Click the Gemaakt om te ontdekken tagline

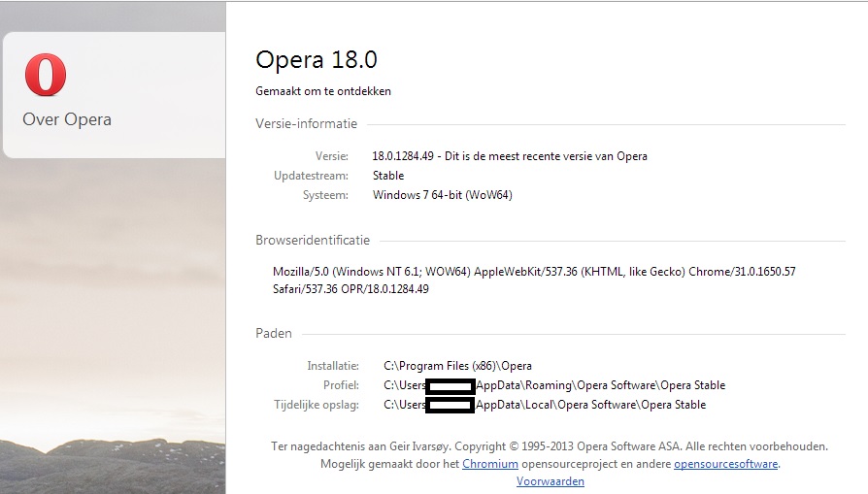click(x=323, y=91)
